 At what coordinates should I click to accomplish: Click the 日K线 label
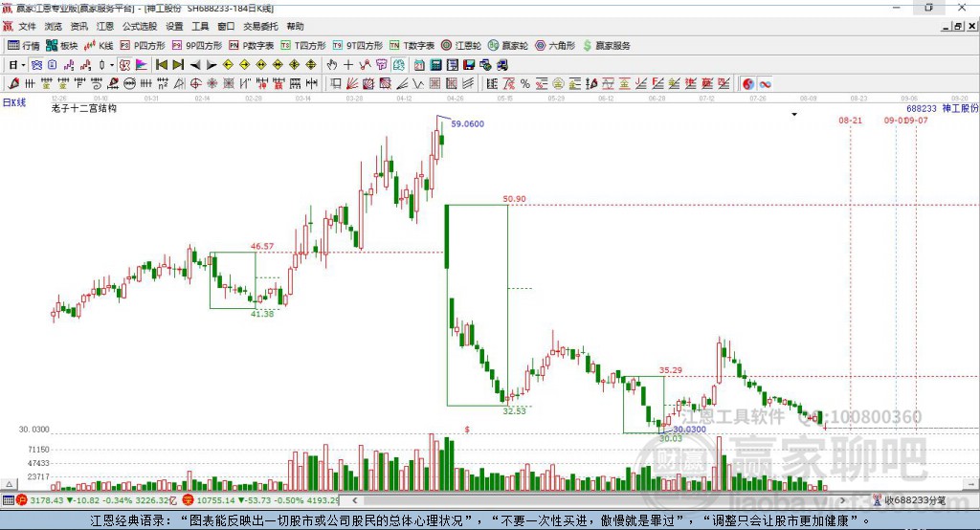tap(14, 102)
